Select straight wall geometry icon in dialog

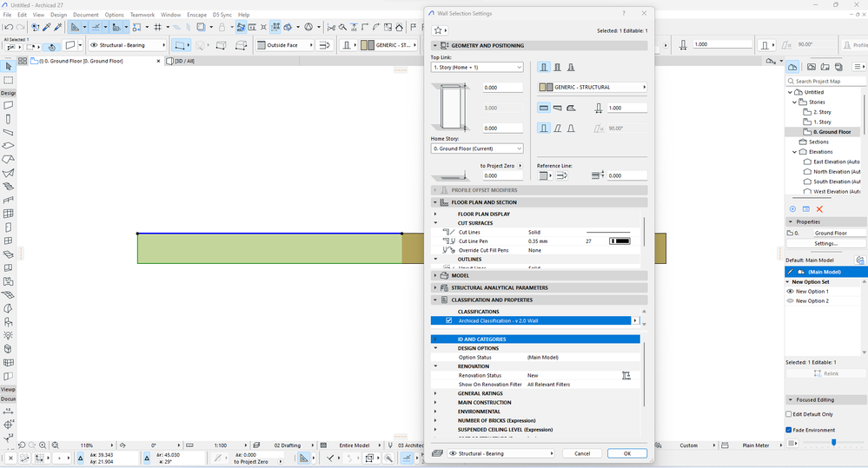pos(544,108)
